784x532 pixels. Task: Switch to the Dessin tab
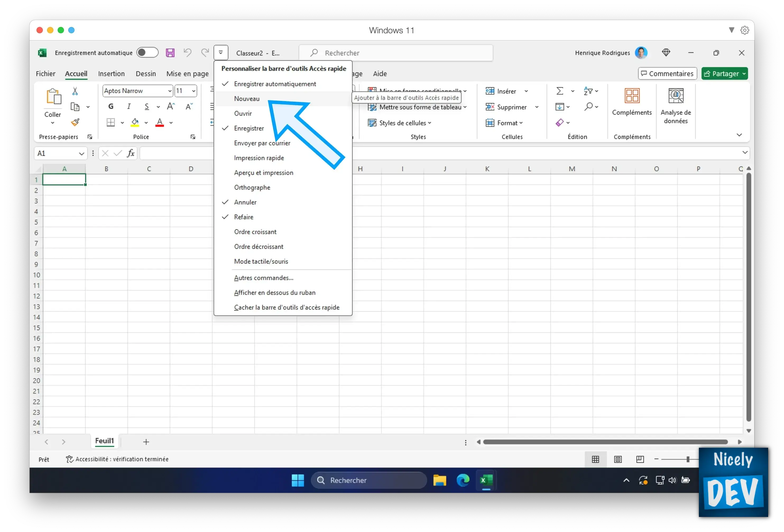(146, 73)
